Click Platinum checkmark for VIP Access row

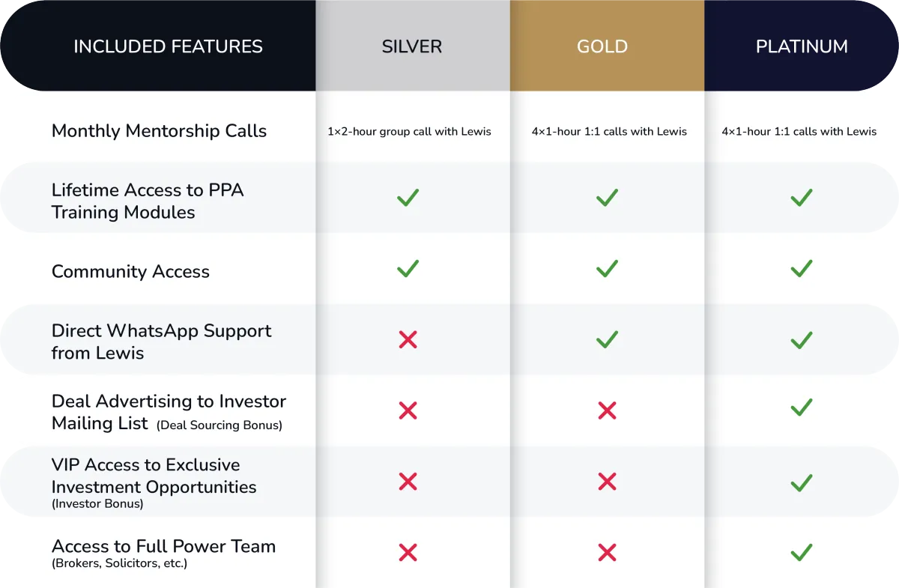(802, 482)
